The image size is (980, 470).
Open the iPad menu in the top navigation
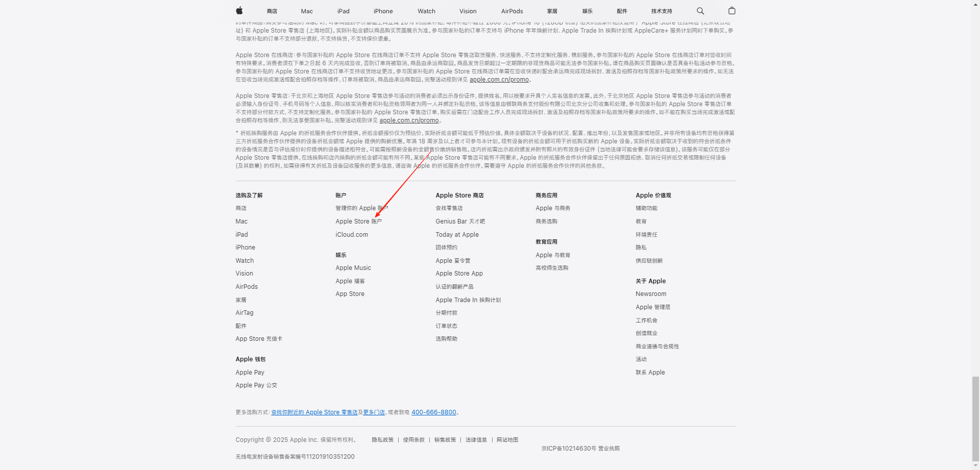click(344, 11)
